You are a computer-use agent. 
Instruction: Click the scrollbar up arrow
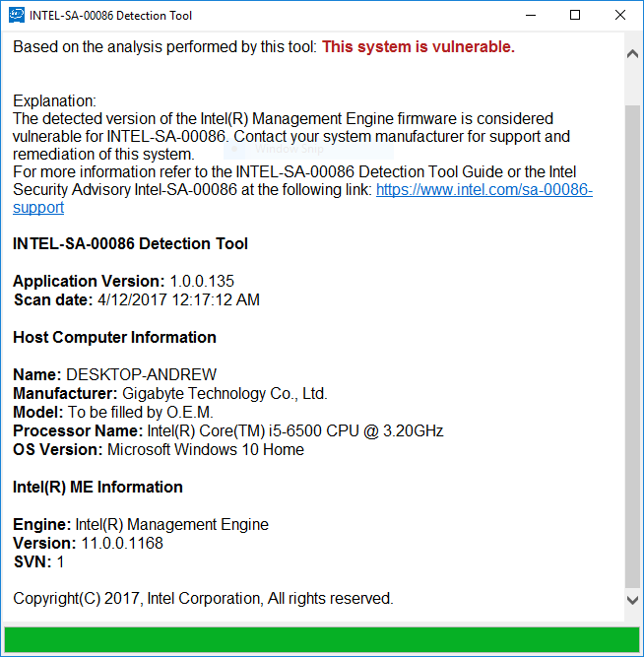(633, 54)
